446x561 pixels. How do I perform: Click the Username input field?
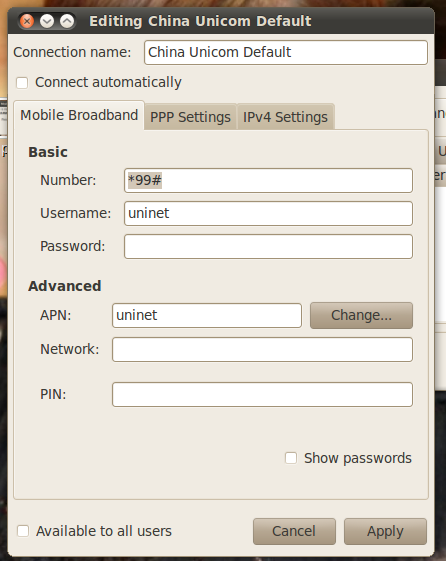pos(268,214)
